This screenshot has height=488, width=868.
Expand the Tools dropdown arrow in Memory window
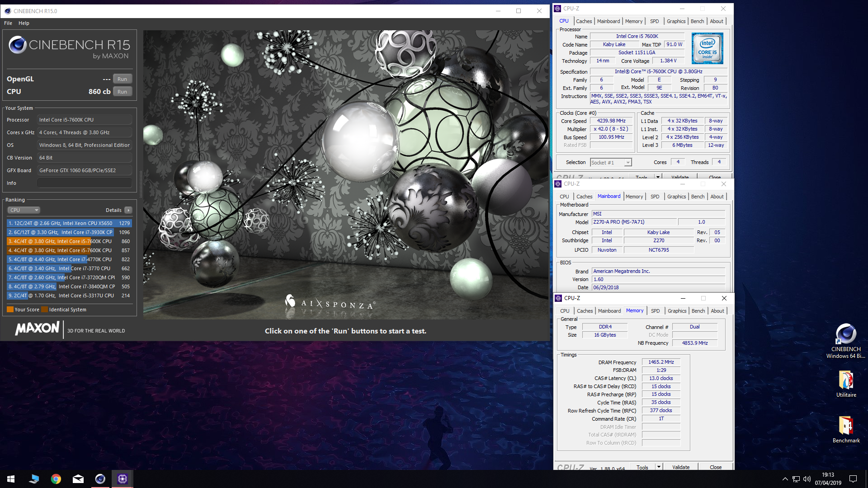[x=659, y=467]
